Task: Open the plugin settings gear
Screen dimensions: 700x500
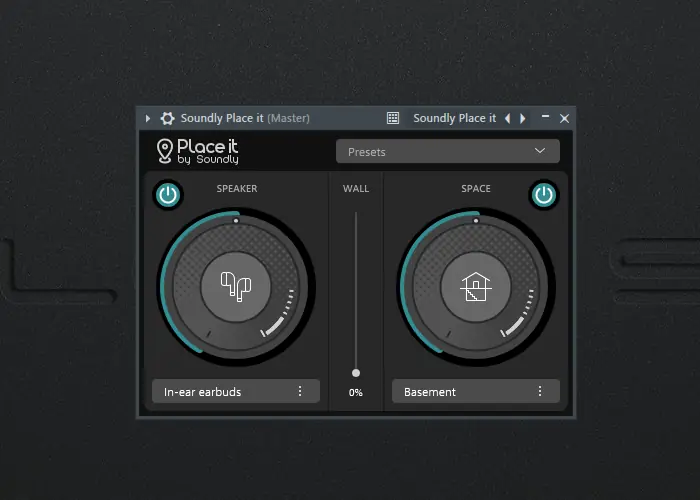Action: tap(167, 118)
